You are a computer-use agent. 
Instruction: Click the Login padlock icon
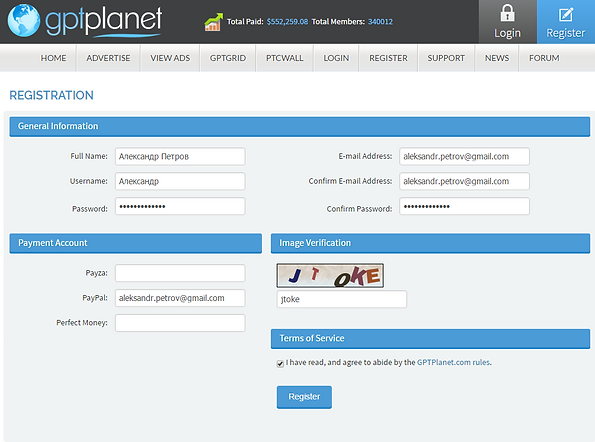pyautogui.click(x=507, y=13)
